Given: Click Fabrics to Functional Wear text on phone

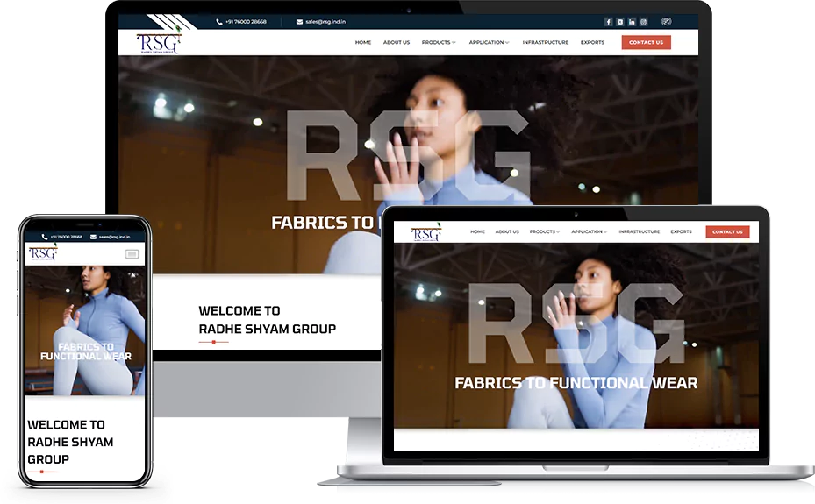Looking at the screenshot, I should 86,351.
